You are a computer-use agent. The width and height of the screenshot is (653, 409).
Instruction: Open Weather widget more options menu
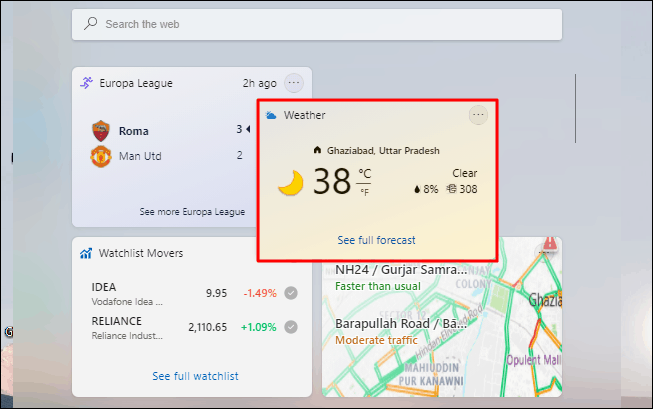click(x=478, y=115)
